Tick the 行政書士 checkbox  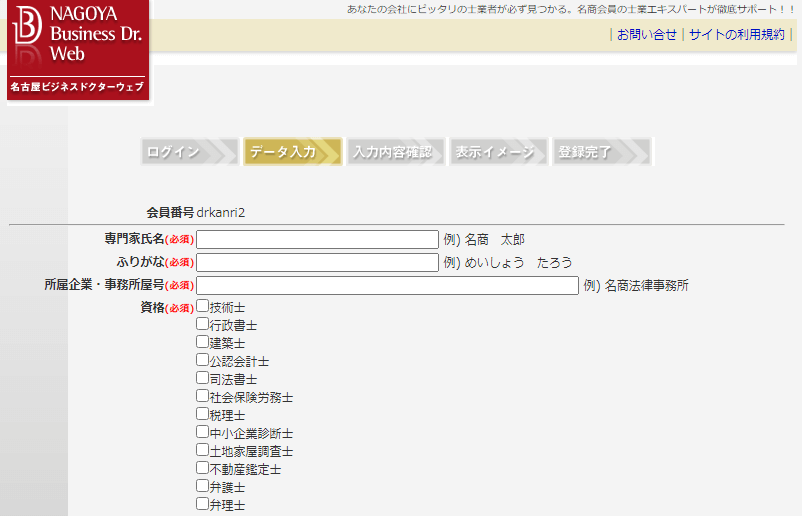tap(203, 324)
